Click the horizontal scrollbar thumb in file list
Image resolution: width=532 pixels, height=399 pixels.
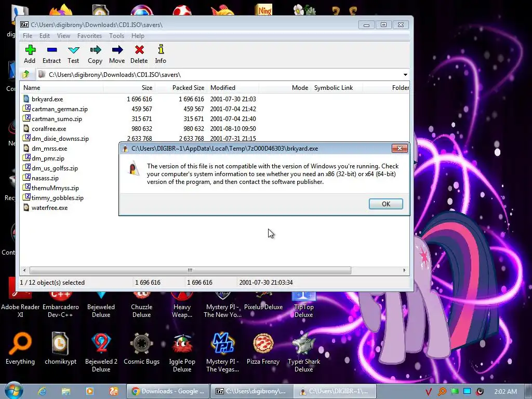point(190,270)
